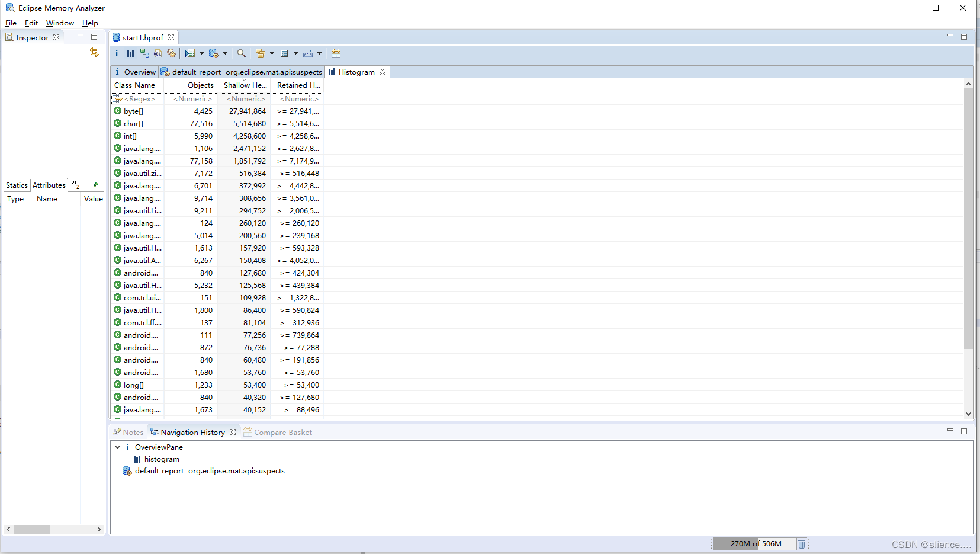The height and width of the screenshot is (554, 980).
Task: Collapse the OverviewPane tree node
Action: [117, 447]
